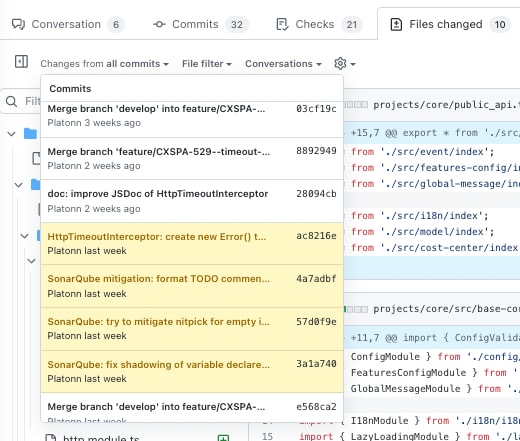Click diff line number 15
Screen dimensions: 520x441
point(267,436)
